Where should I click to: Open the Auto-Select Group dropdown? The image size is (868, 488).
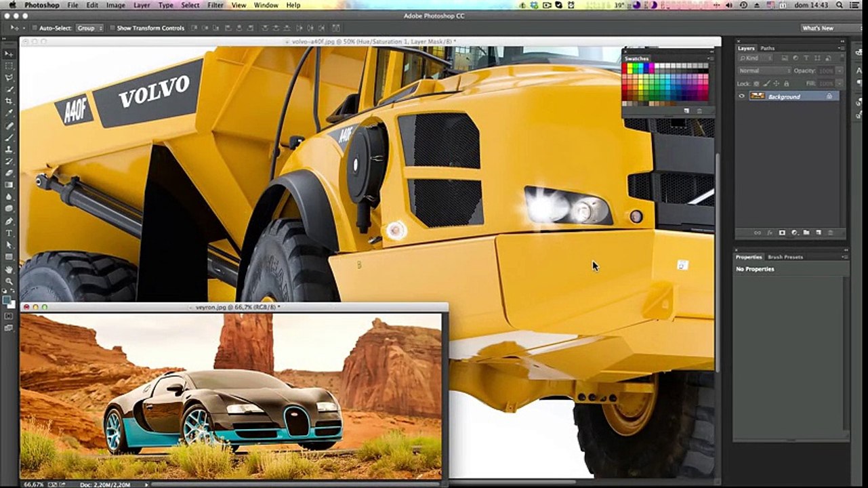point(89,28)
